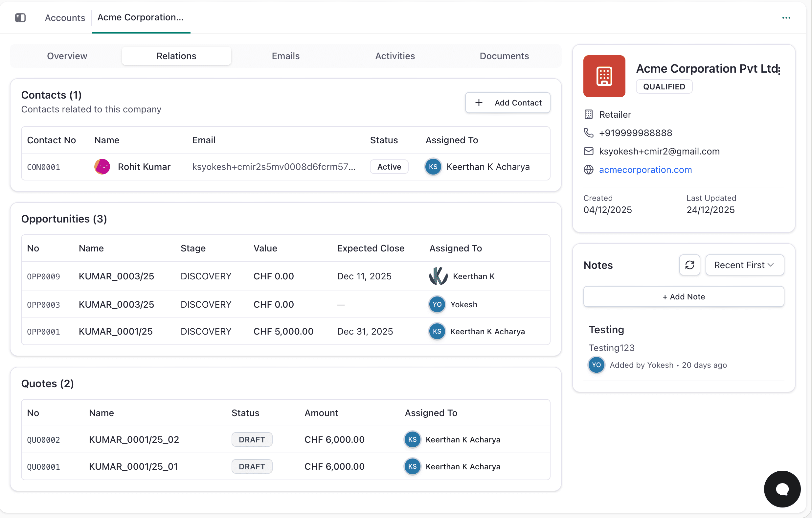Click quote name KUMAR_0001/25_01
Screen dimensions: 812x518
click(133, 466)
